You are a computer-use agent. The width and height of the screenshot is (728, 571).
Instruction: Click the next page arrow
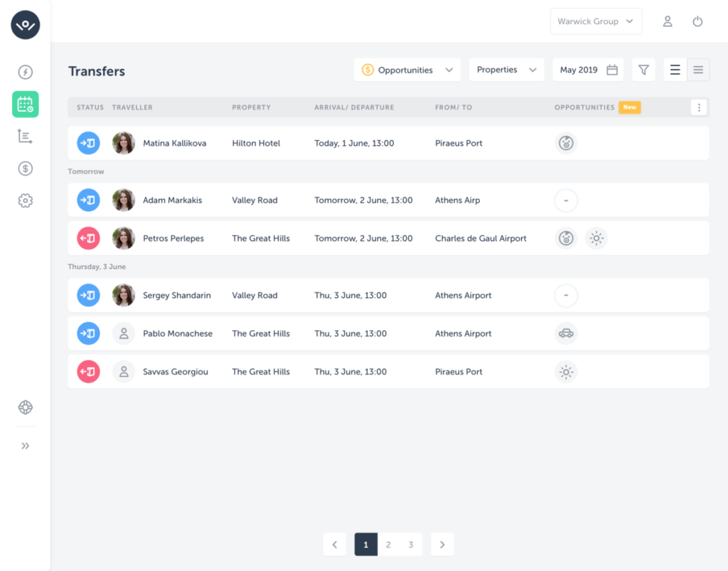(x=441, y=544)
